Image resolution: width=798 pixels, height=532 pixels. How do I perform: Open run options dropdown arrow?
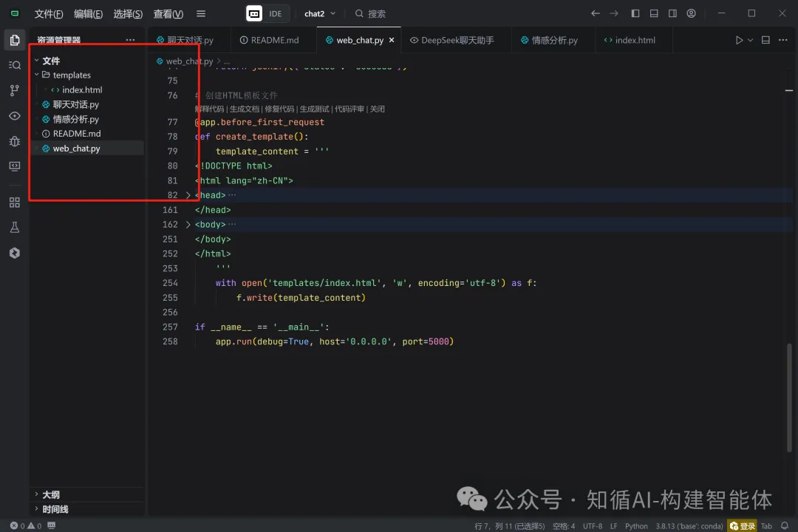pyautogui.click(x=750, y=40)
